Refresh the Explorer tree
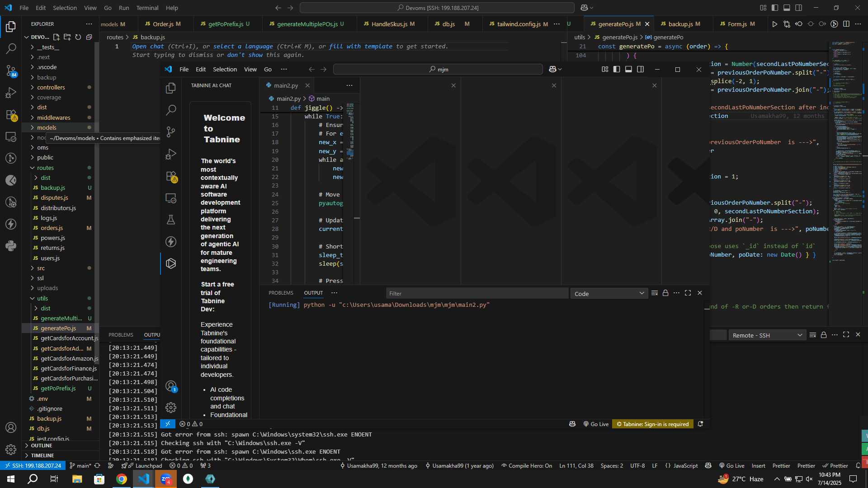 pyautogui.click(x=78, y=37)
